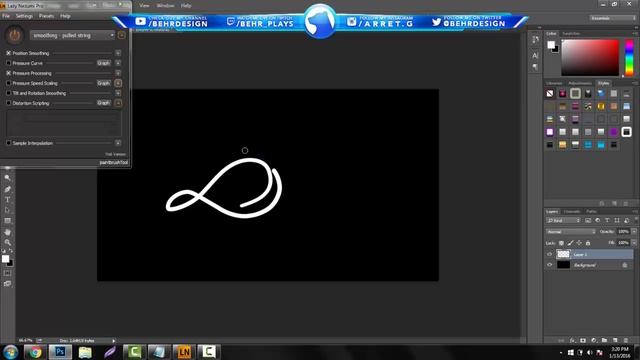Hide the Background layer eye icon
The image size is (640, 360).
coord(549,265)
